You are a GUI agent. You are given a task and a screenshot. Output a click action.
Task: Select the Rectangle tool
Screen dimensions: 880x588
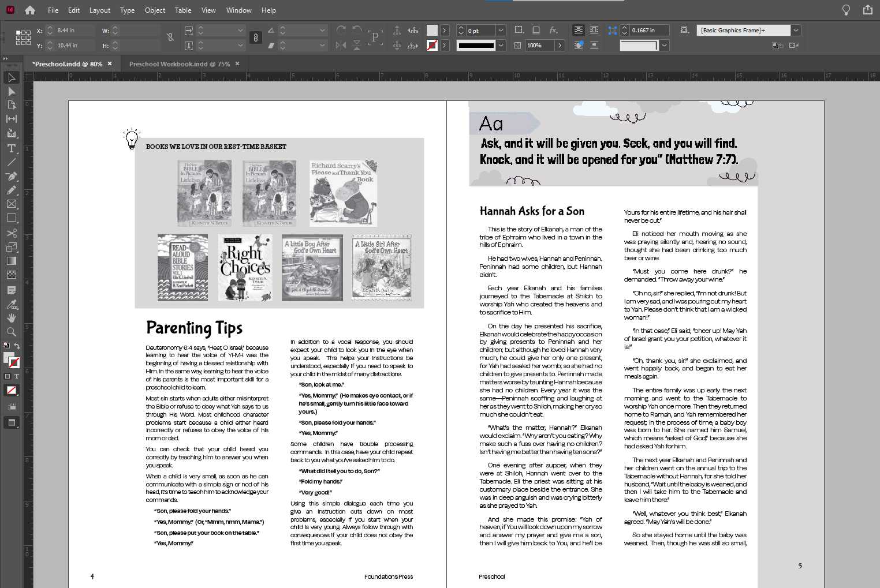pos(11,218)
